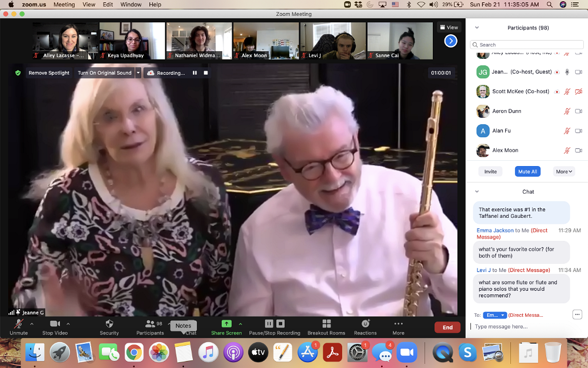588x368 pixels.
Task: Open the Window menu
Action: click(131, 5)
